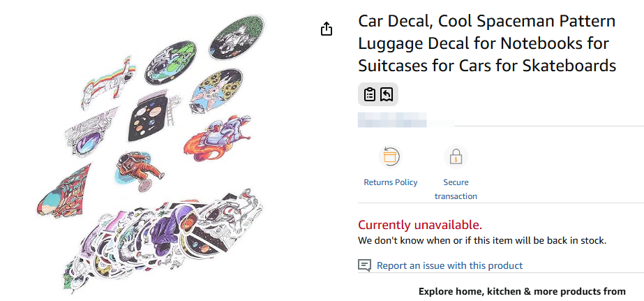Screen dimensions: 644x301
Task: Click the rainbow trail astronaut sticker
Action: (107, 82)
